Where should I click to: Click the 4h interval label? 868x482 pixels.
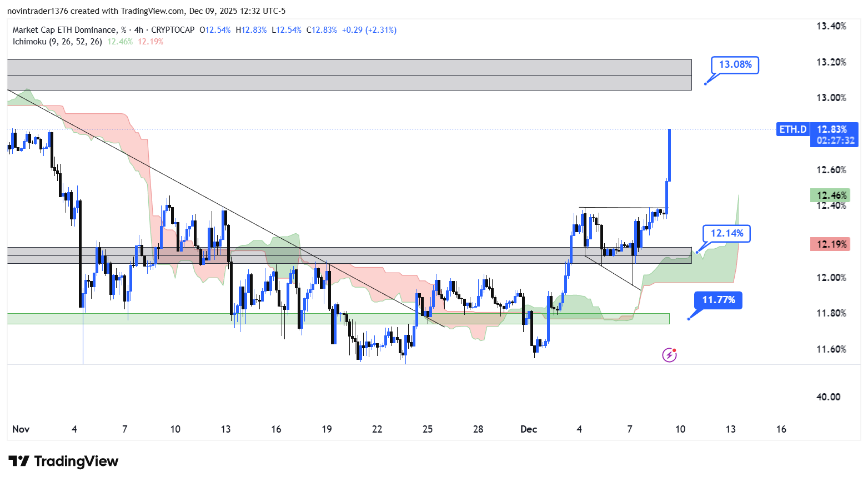click(x=138, y=30)
